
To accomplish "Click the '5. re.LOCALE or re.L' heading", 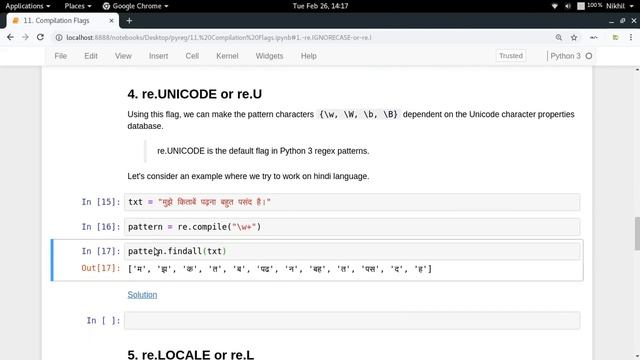I will click(191, 354).
